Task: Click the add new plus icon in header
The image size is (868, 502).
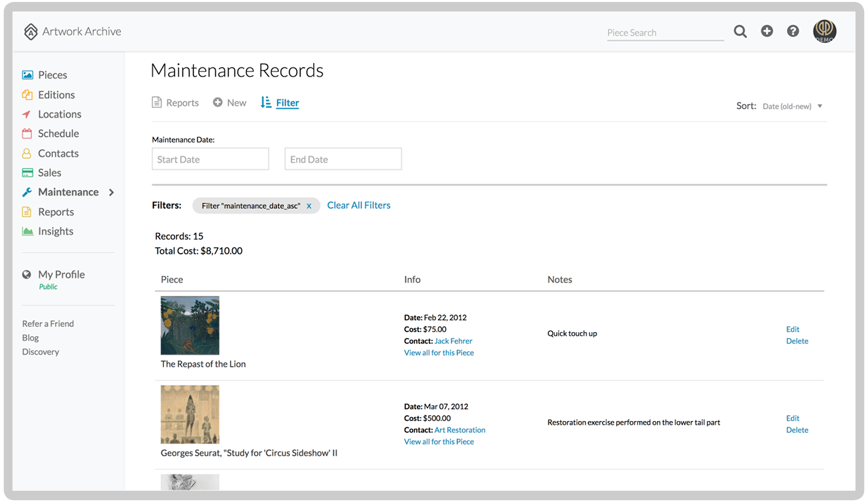Action: (767, 31)
